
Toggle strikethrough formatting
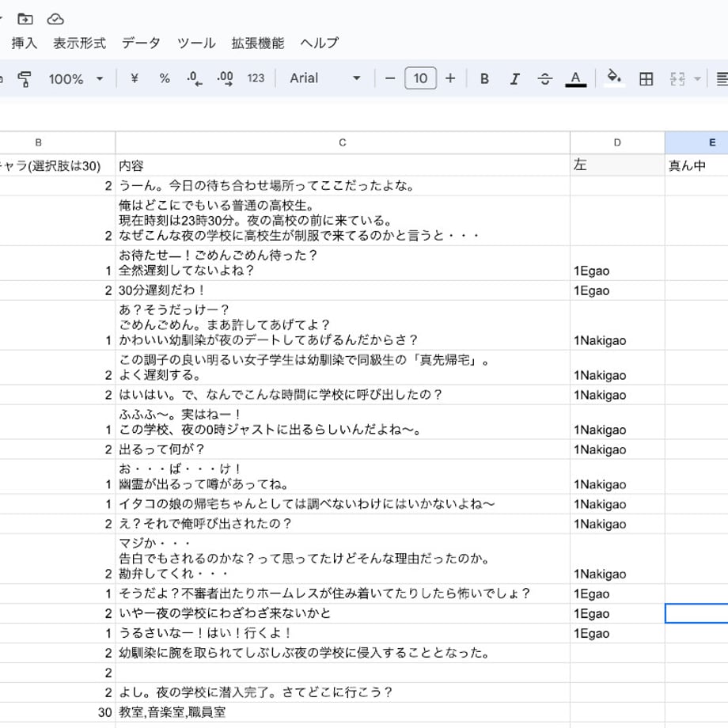pos(544,79)
